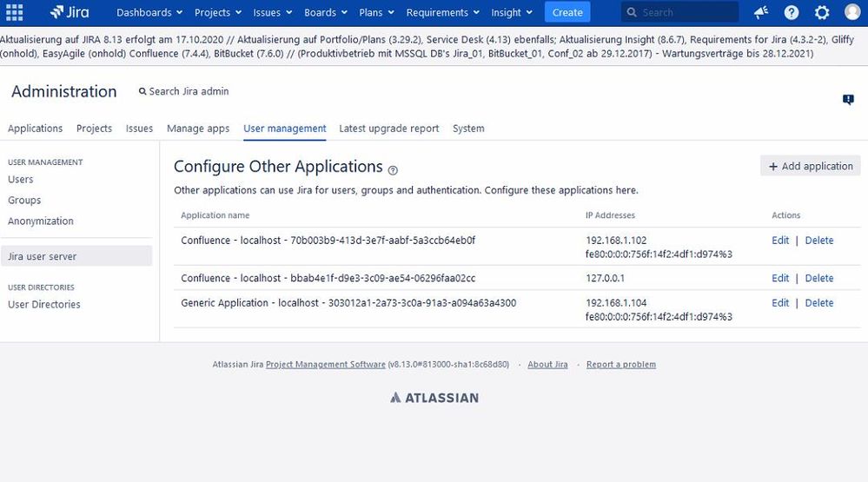Select IP address 192.168.1.102

(616, 241)
